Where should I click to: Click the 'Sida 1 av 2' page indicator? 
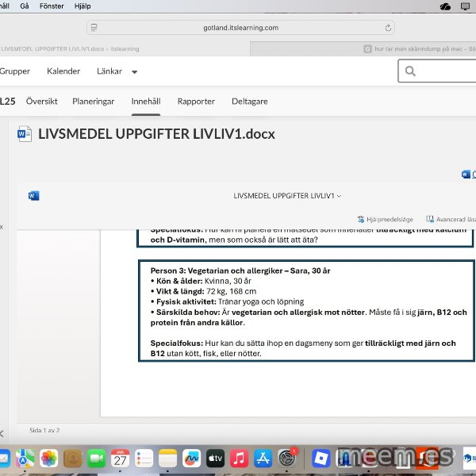pos(44,430)
